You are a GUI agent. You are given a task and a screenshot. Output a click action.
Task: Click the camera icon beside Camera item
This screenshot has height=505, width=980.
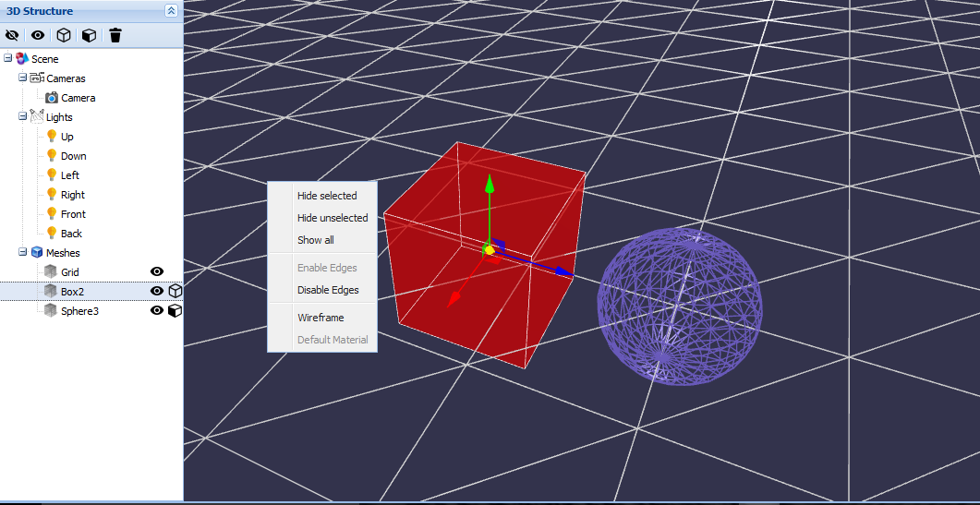(x=52, y=98)
